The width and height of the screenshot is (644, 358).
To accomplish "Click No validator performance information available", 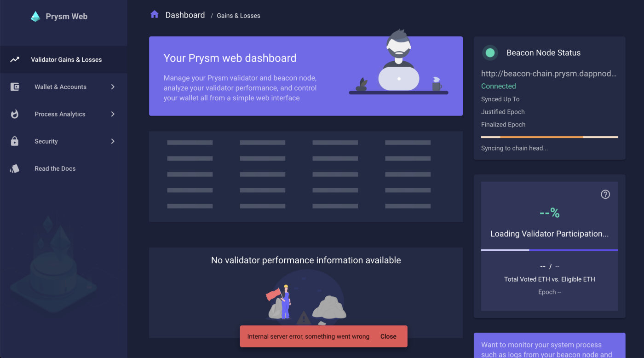I will [306, 260].
